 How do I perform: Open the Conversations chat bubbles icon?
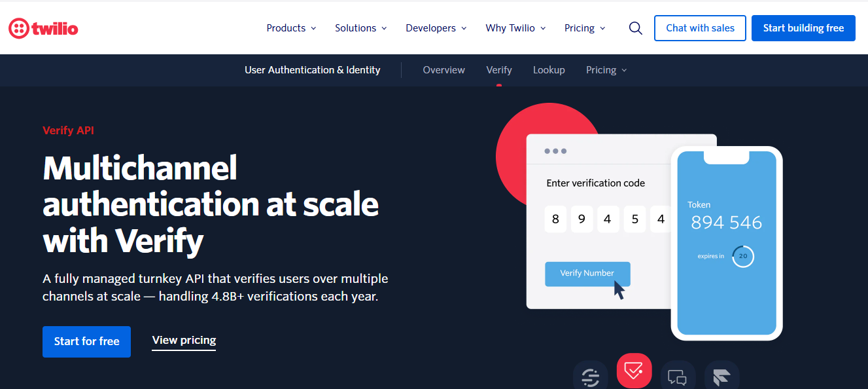[x=678, y=376]
